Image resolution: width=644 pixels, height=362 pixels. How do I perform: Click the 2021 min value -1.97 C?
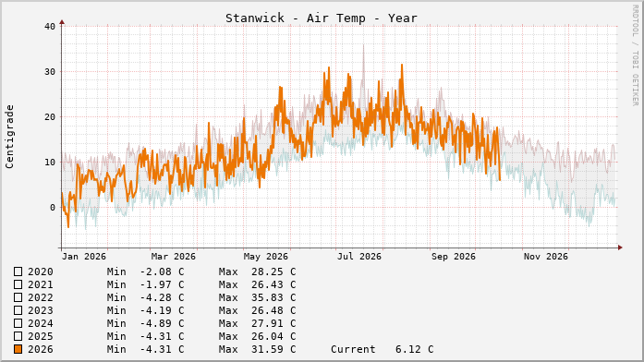click(163, 284)
